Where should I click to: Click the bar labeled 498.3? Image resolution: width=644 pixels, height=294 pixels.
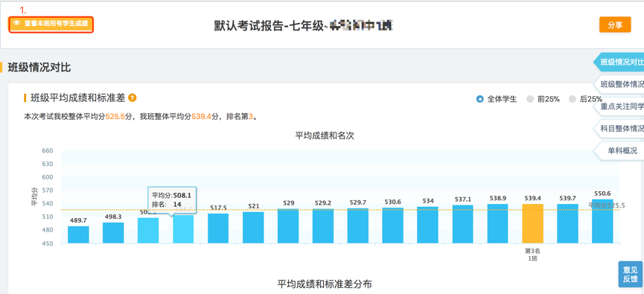click(113, 233)
